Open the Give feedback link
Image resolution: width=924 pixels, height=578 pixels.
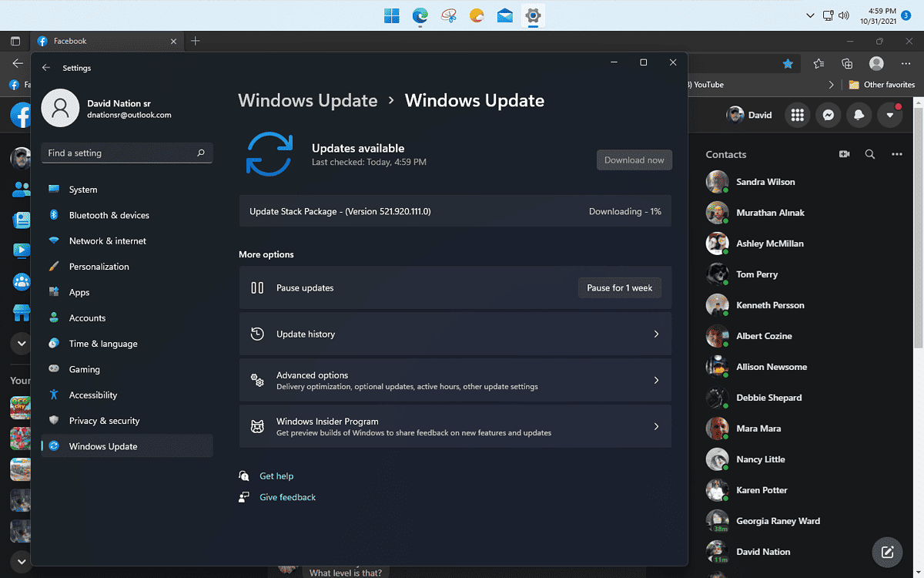point(287,496)
